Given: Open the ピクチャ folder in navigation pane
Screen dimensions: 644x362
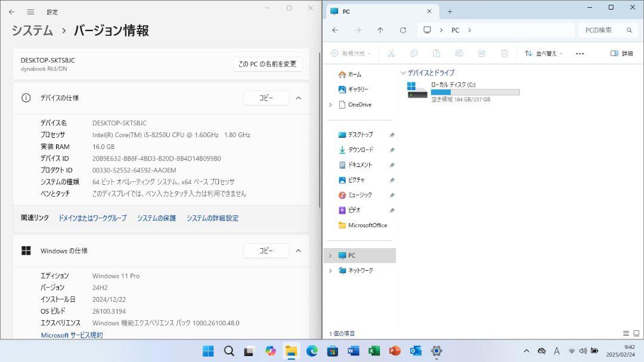Looking at the screenshot, I should [352, 180].
